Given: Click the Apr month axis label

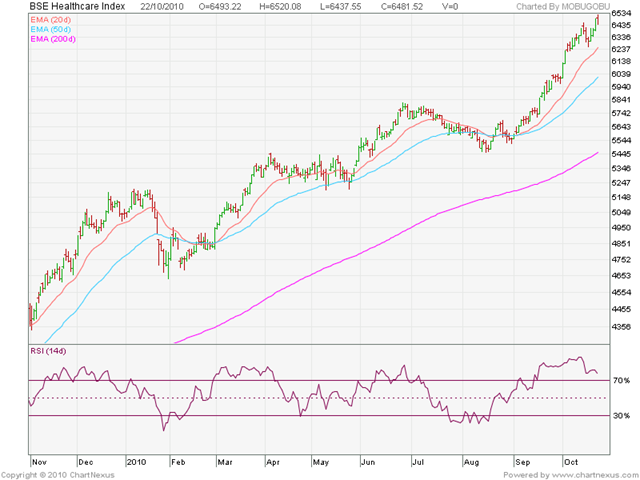Looking at the screenshot, I should pyautogui.click(x=273, y=462).
